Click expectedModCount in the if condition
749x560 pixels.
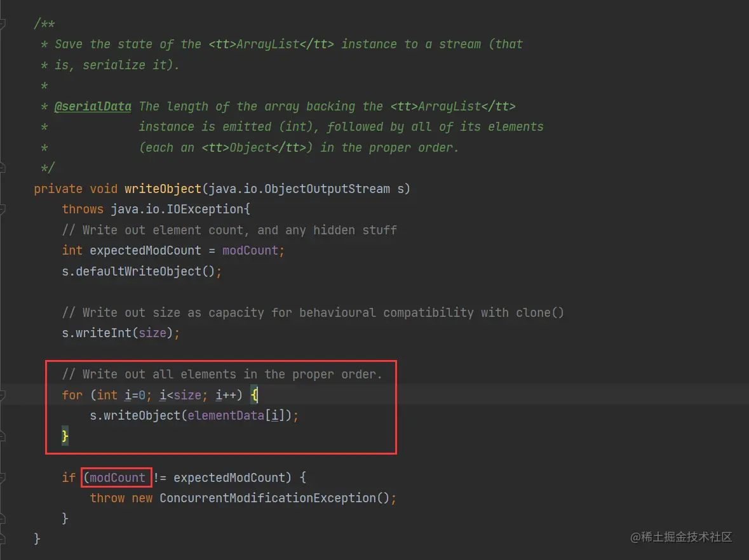click(x=229, y=477)
